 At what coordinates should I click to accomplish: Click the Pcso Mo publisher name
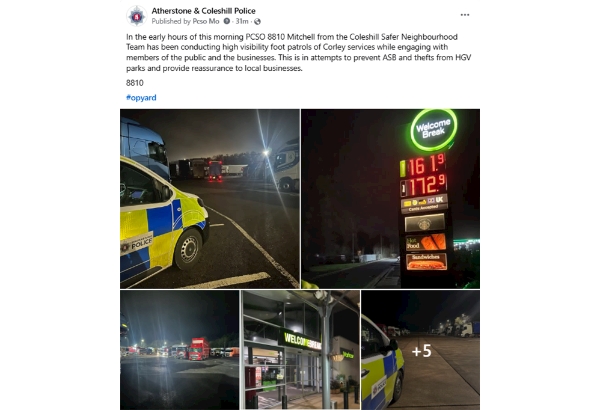point(206,21)
